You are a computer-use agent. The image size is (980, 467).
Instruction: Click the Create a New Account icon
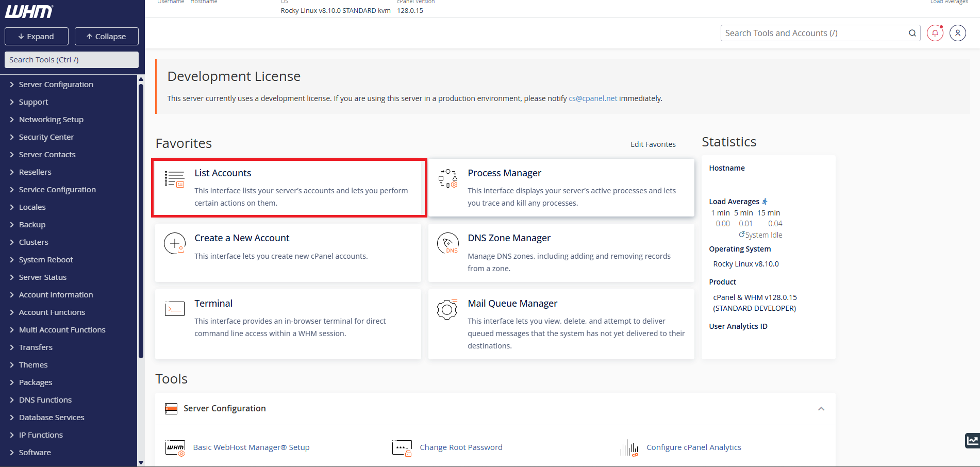[174, 243]
